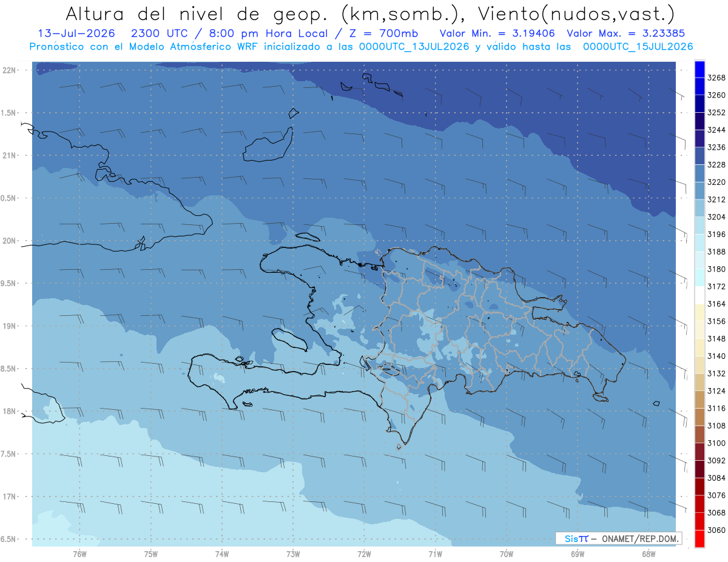Click the colorbar value '3124'

[716, 391]
